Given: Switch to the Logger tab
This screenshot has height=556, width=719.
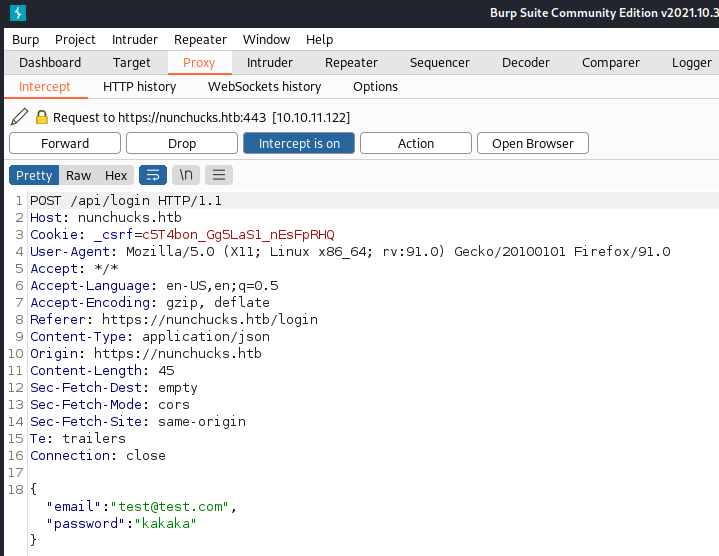Looking at the screenshot, I should 691,62.
